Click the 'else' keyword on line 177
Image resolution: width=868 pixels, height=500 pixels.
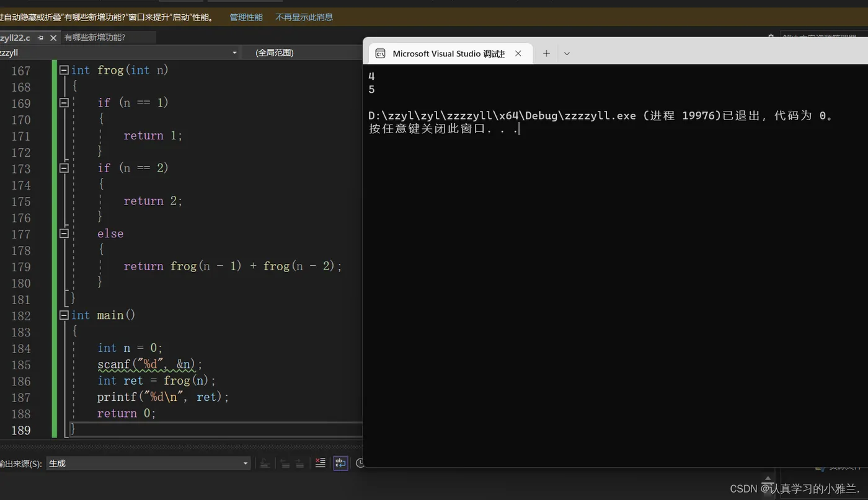click(x=110, y=234)
